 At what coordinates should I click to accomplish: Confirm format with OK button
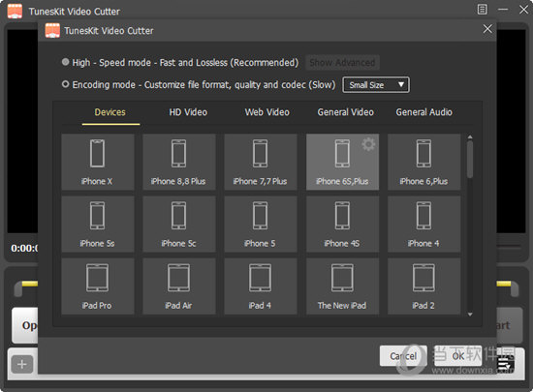pyautogui.click(x=457, y=356)
